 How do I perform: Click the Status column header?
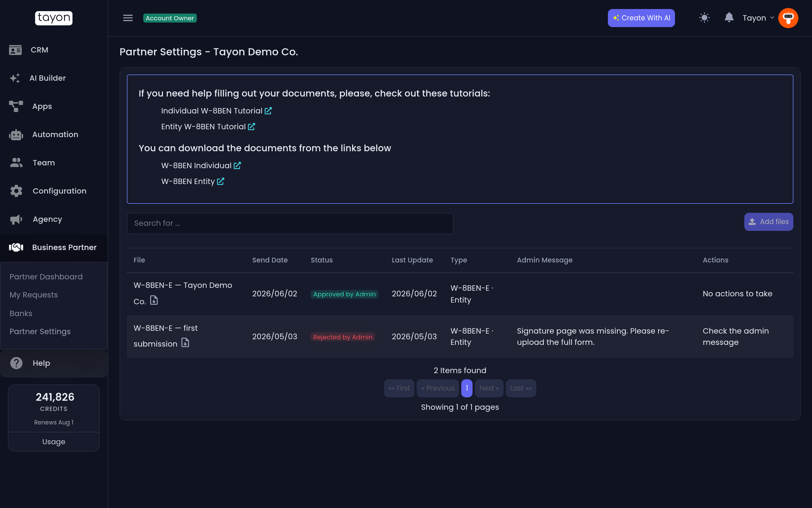click(321, 260)
